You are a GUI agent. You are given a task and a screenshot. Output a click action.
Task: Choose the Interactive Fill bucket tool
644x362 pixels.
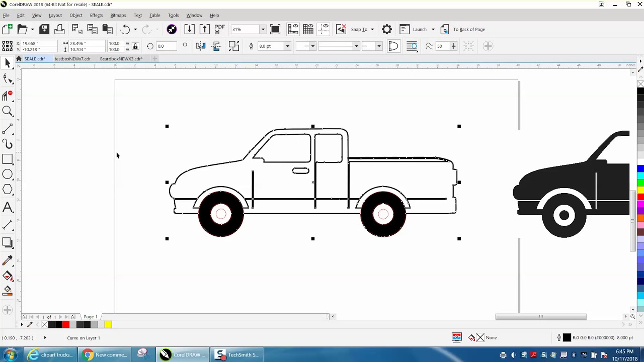(8, 276)
